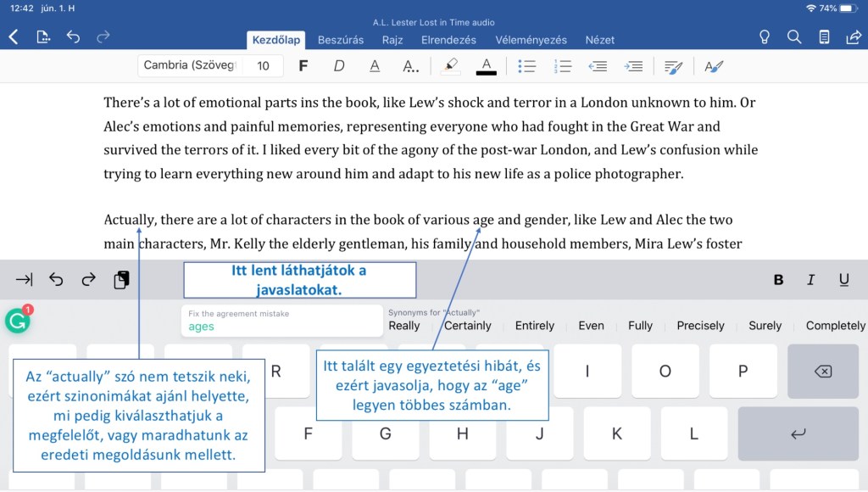
Task: Expand more text formatting options
Action: [x=410, y=66]
